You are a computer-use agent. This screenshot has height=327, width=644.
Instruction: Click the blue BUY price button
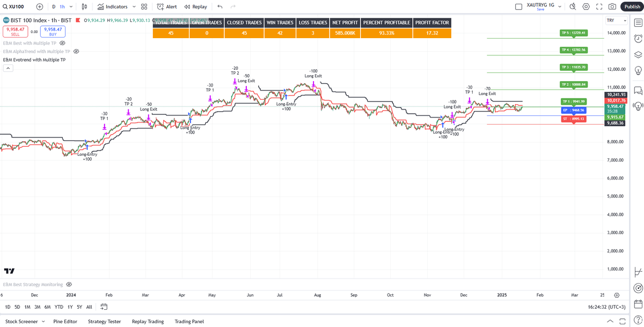pos(53,32)
